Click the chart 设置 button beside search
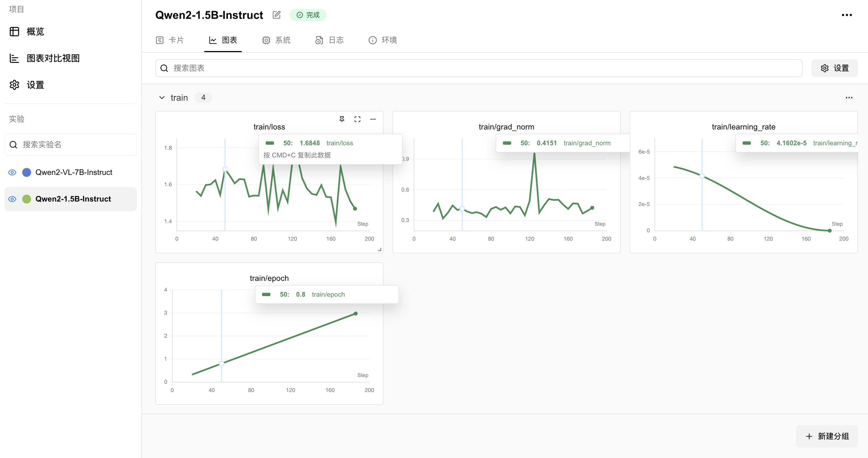The height and width of the screenshot is (458, 868). pos(834,68)
